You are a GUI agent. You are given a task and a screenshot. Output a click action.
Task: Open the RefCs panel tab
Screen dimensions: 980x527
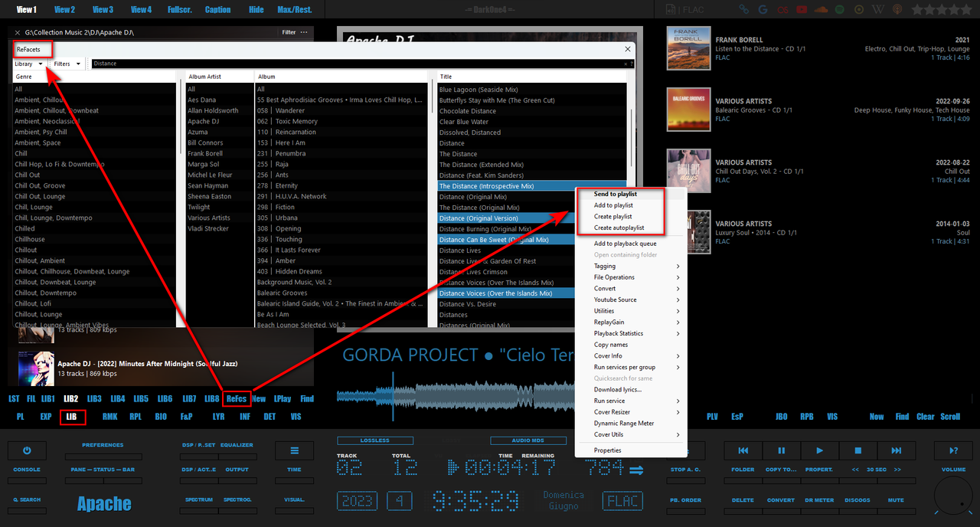click(237, 398)
